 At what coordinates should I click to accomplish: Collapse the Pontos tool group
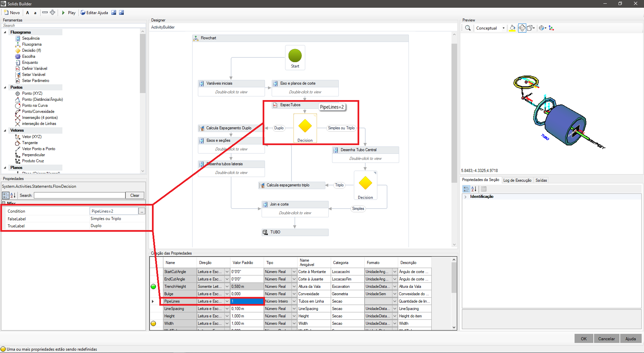pyautogui.click(x=5, y=87)
